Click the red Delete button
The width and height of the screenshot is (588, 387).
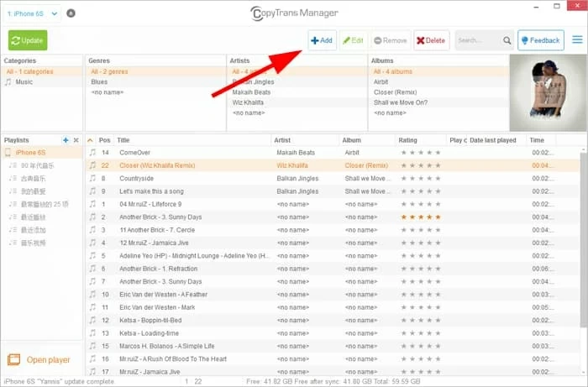[x=432, y=40]
